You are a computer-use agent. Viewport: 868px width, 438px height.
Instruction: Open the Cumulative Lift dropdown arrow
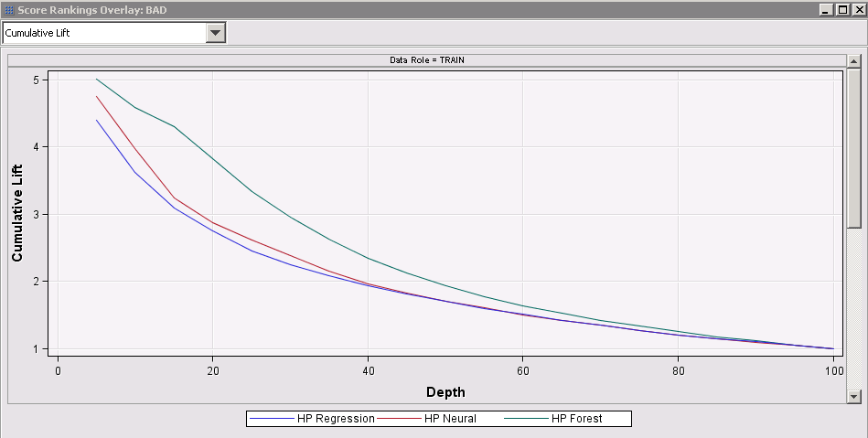point(215,33)
